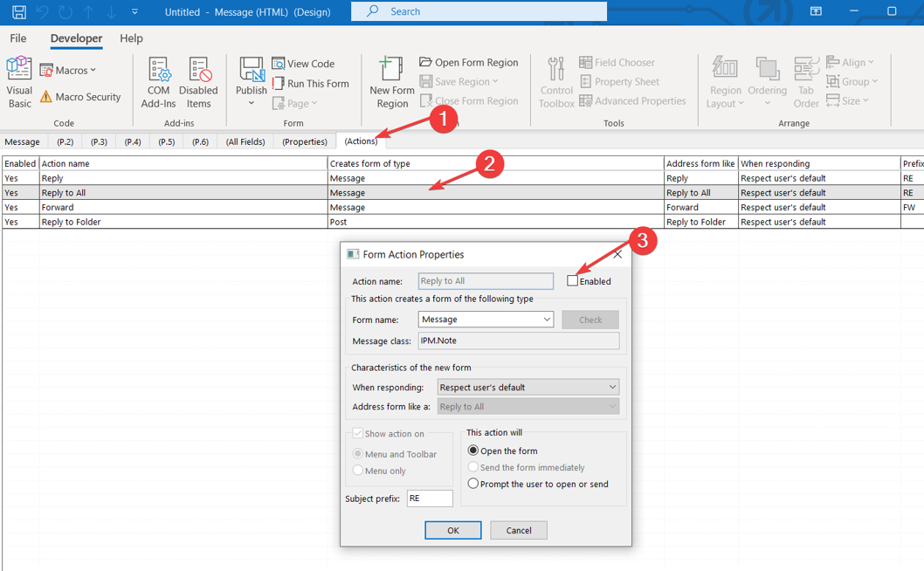Click Run This Form

(x=310, y=84)
